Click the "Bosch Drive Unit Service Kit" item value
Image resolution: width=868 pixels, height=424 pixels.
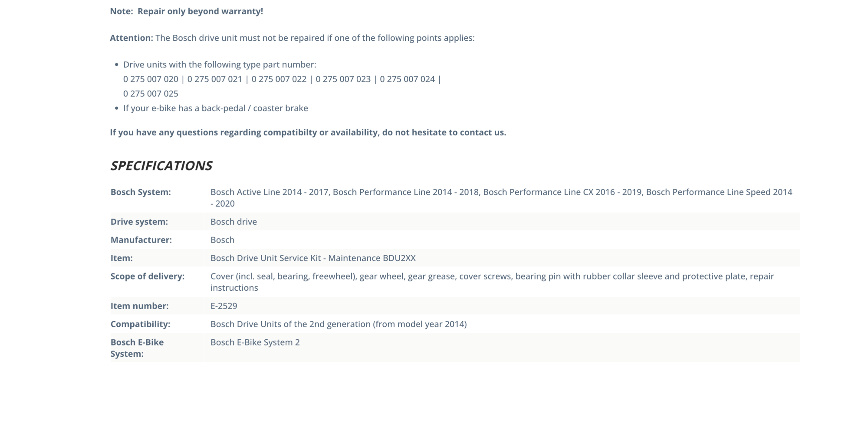312,258
